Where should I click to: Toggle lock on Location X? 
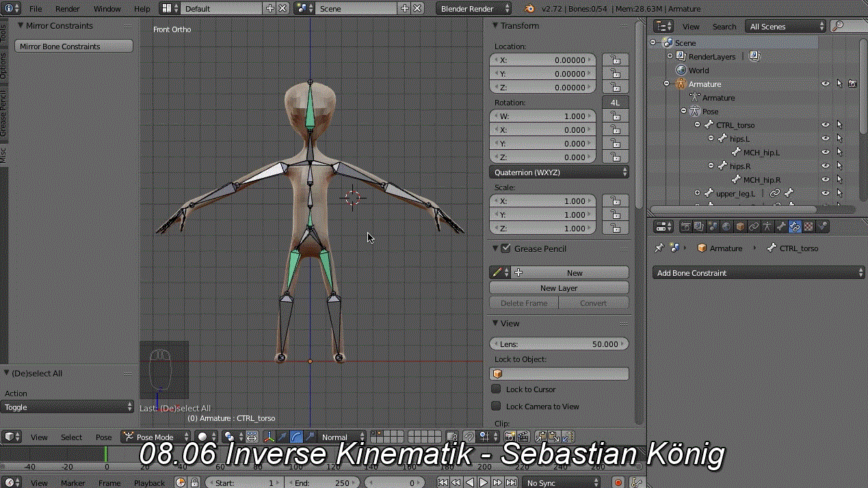pyautogui.click(x=616, y=60)
